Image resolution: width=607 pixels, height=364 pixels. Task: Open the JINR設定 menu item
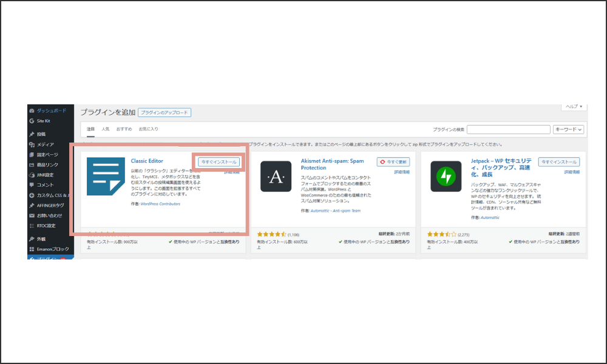[x=45, y=175]
